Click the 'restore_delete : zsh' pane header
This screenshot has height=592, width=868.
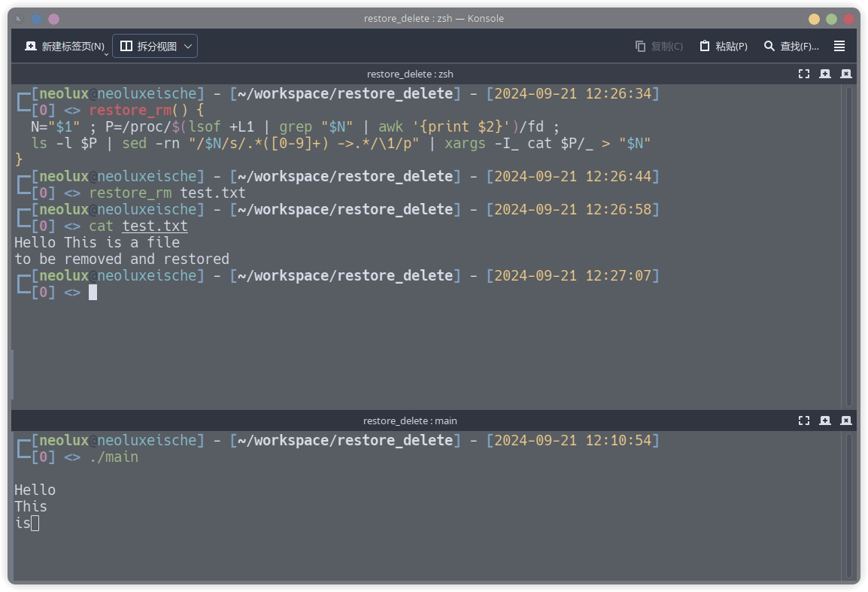pos(410,74)
